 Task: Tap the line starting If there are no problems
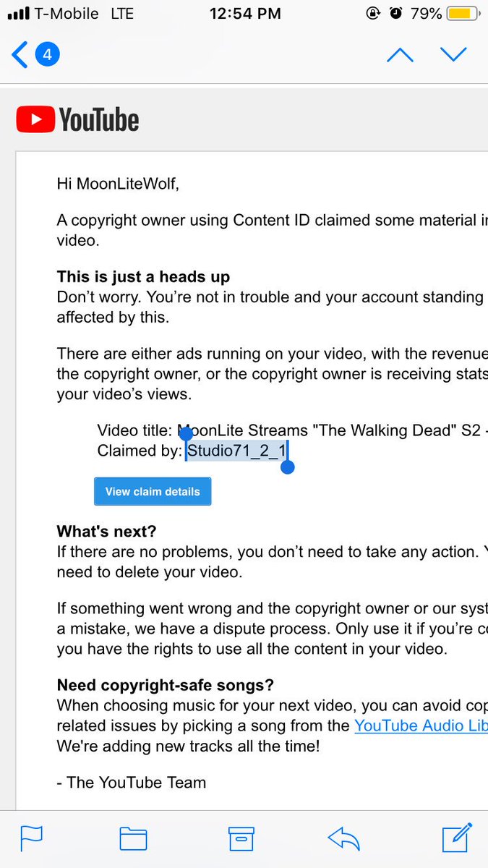tap(273, 552)
